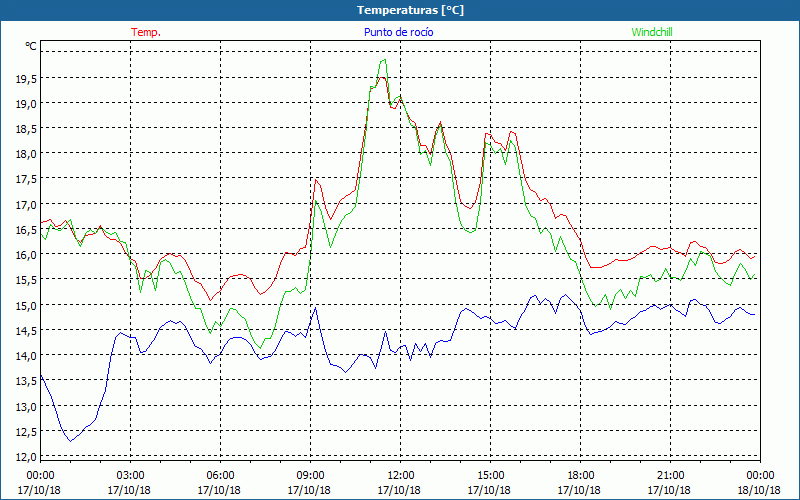Click the '17,0' y-axis value
This screenshot has height=500, width=800.
26,205
